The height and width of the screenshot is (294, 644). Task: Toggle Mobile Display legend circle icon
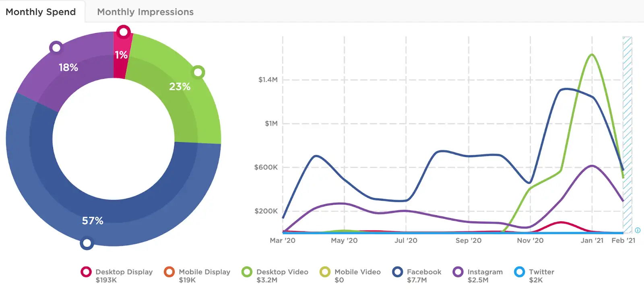click(169, 272)
